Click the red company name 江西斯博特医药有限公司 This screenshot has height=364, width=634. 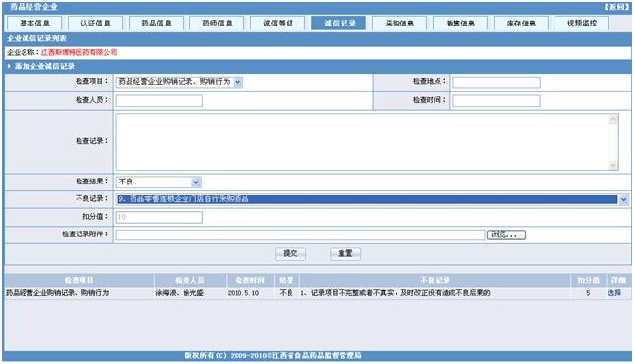[79, 52]
